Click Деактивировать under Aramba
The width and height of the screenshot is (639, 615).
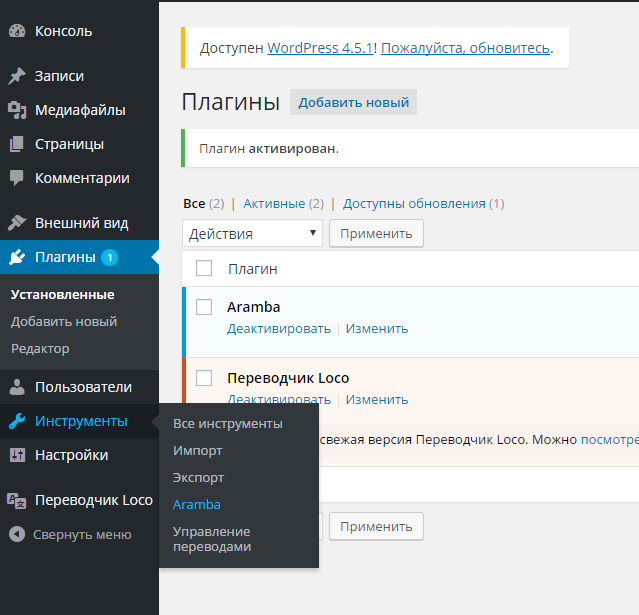tap(279, 328)
